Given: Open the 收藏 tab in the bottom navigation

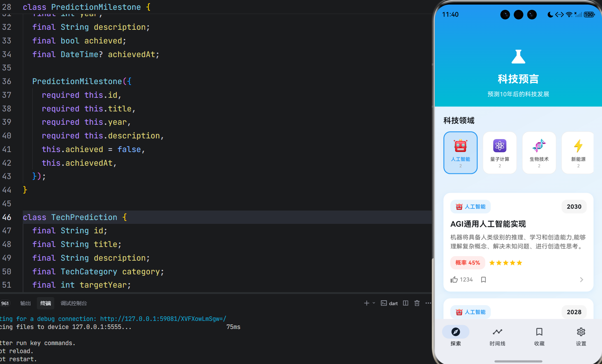Looking at the screenshot, I should pos(539,336).
